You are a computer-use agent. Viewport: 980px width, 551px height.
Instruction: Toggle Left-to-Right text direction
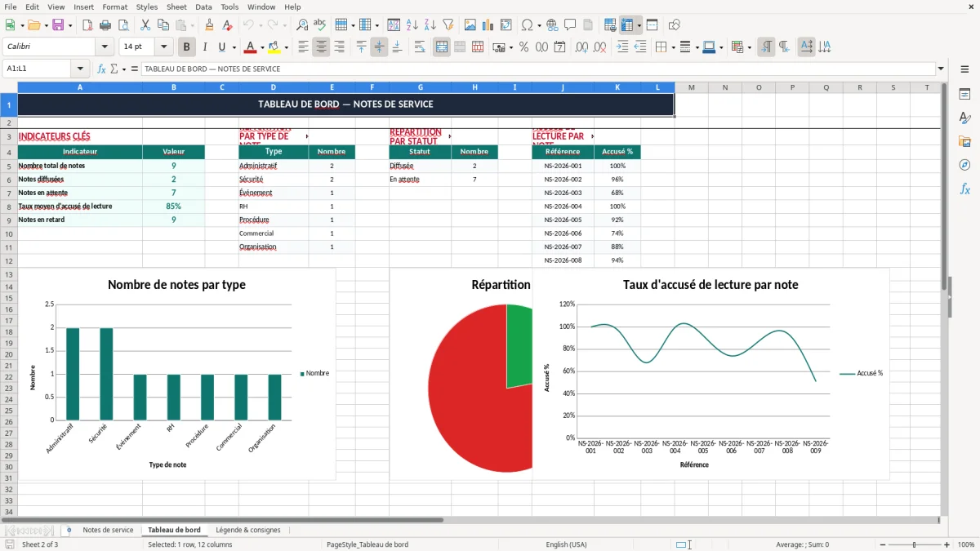766,47
